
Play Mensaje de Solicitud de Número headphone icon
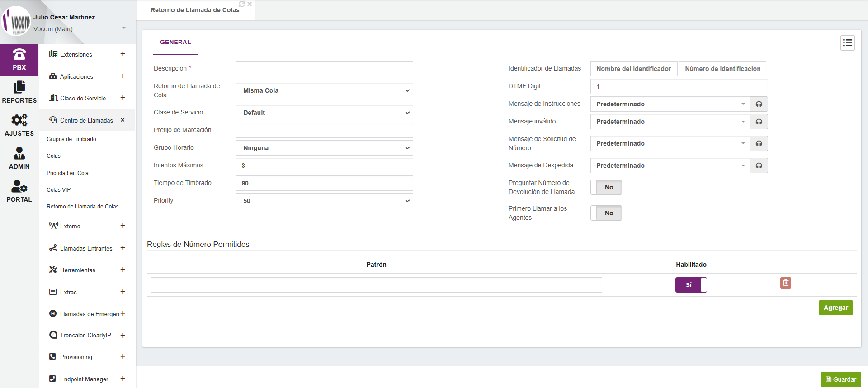pos(759,143)
